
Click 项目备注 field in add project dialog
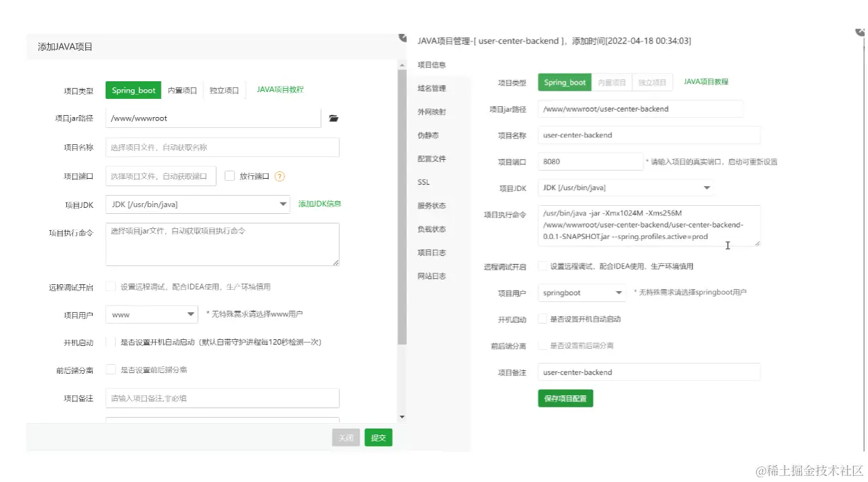(x=222, y=398)
